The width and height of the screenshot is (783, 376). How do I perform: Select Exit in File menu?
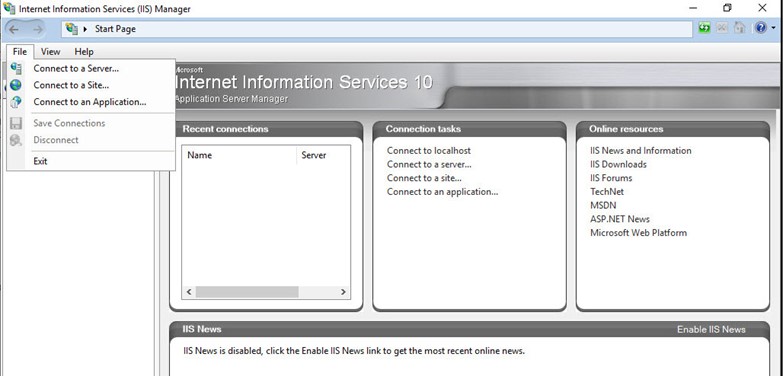tap(91, 161)
